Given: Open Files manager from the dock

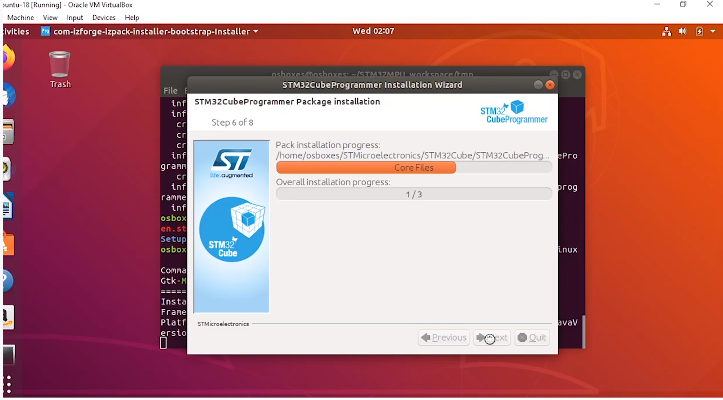Looking at the screenshot, I should pyautogui.click(x=8, y=131).
